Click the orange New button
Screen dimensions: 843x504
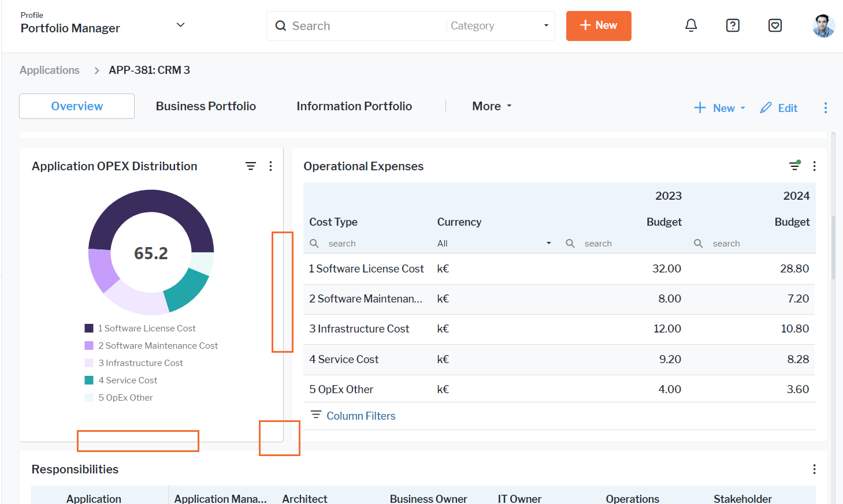(599, 26)
